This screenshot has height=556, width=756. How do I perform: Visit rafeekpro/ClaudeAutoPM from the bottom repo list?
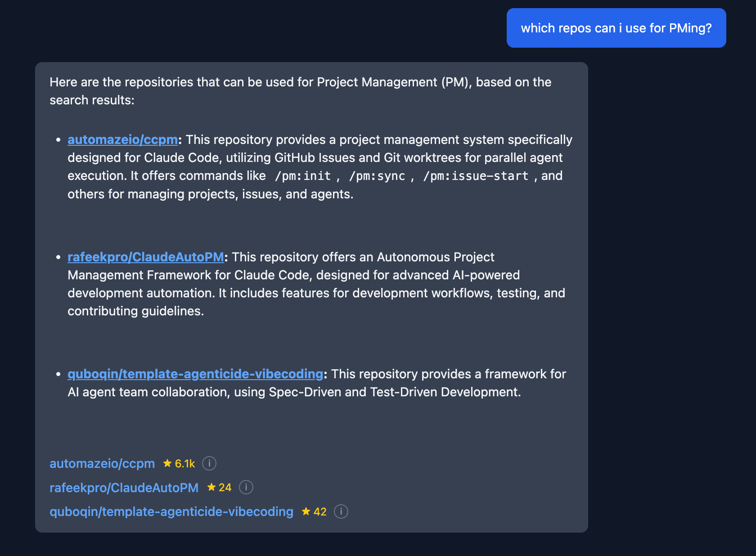click(124, 488)
